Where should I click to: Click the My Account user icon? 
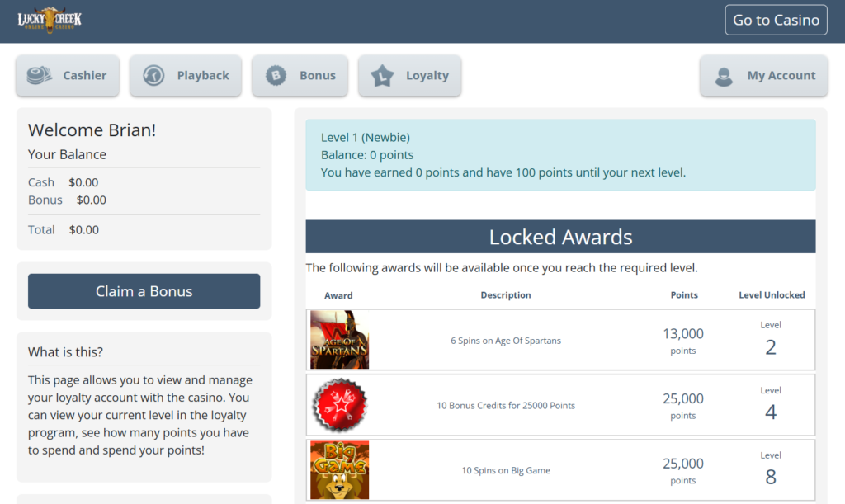724,76
